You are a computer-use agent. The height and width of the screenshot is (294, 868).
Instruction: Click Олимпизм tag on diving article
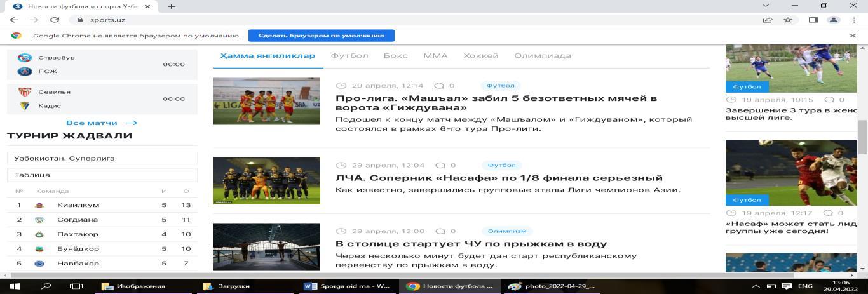pyautogui.click(x=507, y=231)
